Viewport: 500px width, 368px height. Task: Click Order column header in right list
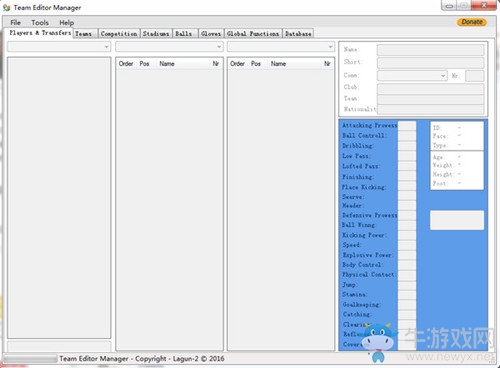tap(237, 64)
